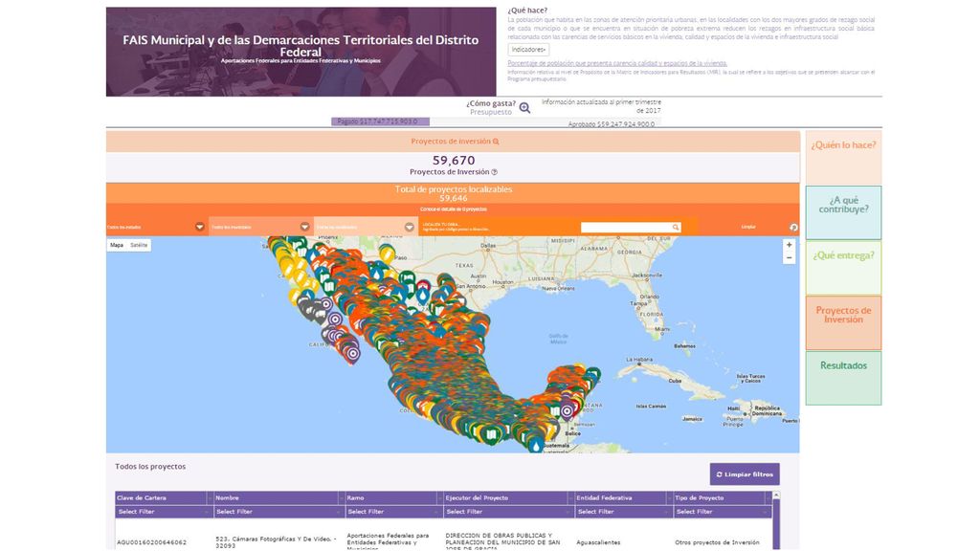Open Clave de Cartera Select Filter
The image size is (980, 551).
164,512
